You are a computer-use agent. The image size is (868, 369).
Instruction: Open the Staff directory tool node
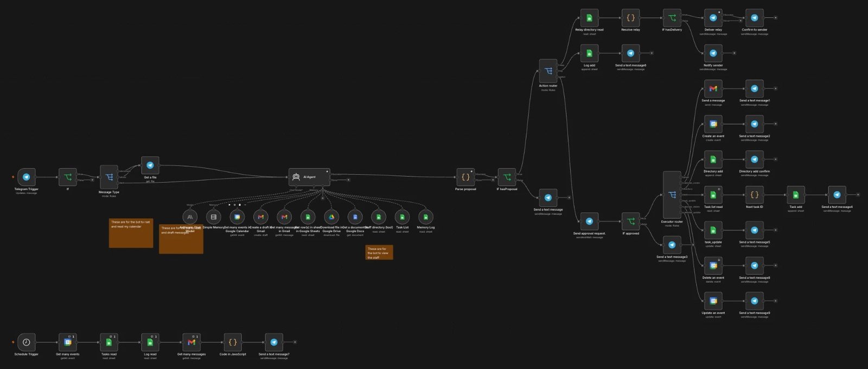(x=379, y=217)
